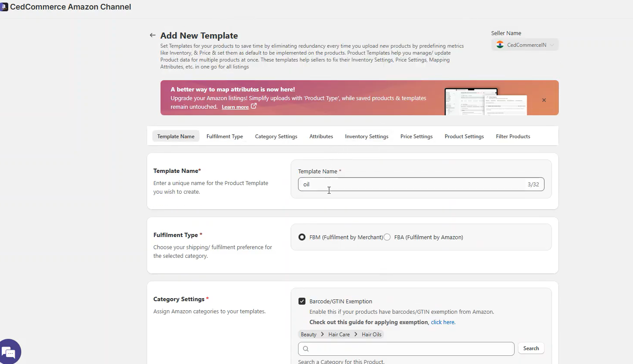Viewport: 633px width, 364px height.
Task: Click the Hair Oils breadcrumb category
Action: (x=371, y=335)
